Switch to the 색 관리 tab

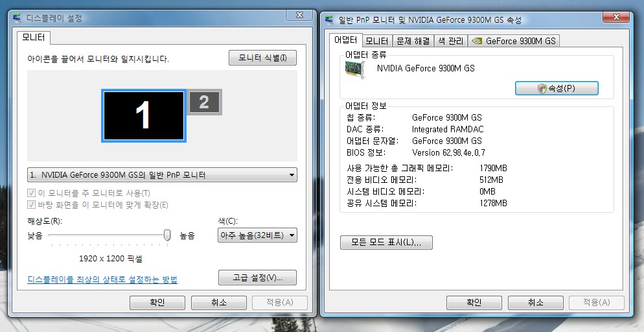(451, 41)
